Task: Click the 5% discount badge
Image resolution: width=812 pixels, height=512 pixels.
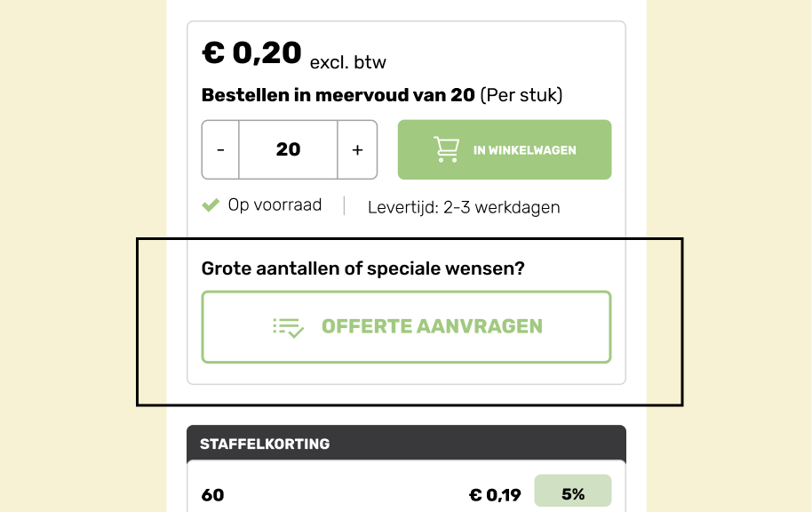Action: tap(573, 491)
